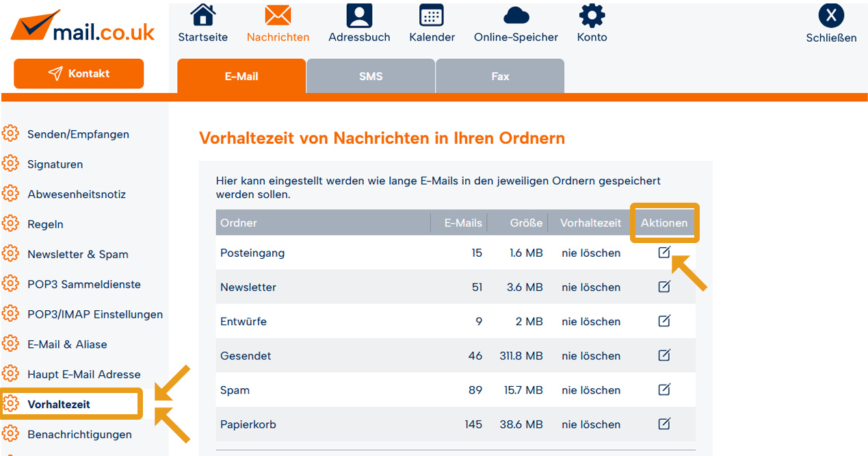The width and height of the screenshot is (868, 456).
Task: Edit retention time for Newsletter folder
Action: pyautogui.click(x=663, y=287)
